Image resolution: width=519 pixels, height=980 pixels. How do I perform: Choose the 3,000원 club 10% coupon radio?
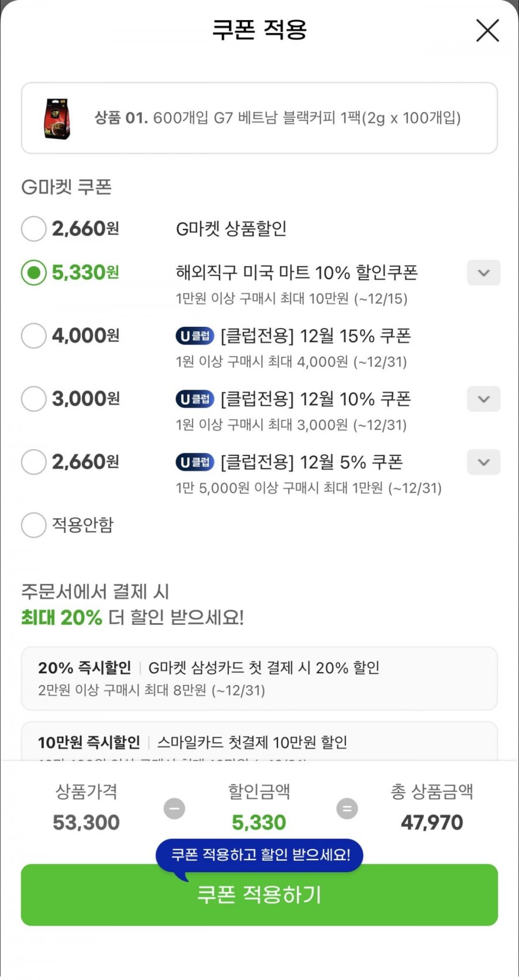(x=33, y=399)
